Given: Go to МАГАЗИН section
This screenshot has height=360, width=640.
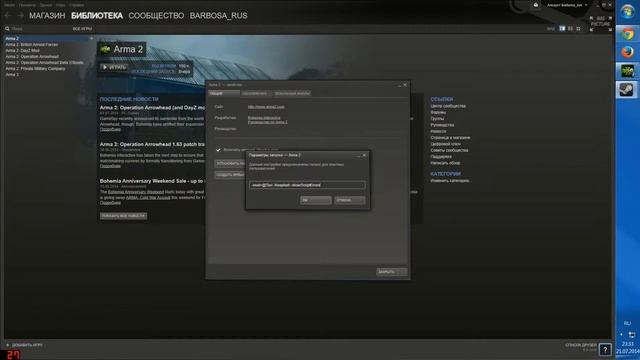Looking at the screenshot, I should pyautogui.click(x=47, y=16).
